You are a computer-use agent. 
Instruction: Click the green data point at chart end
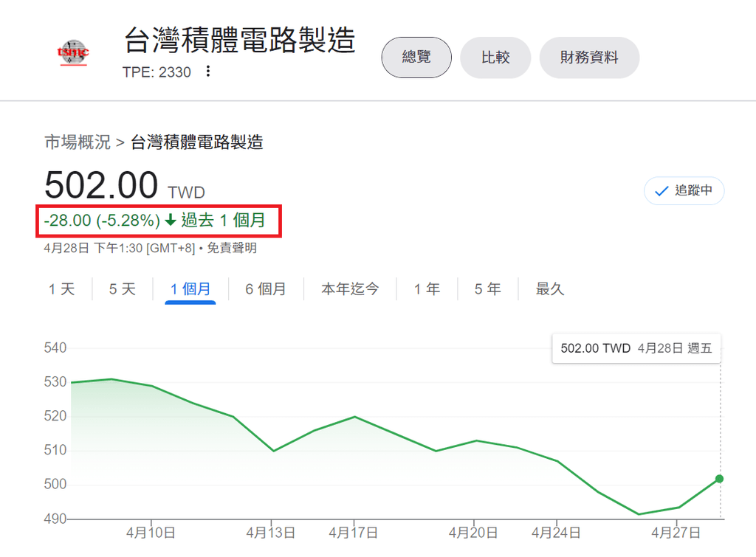[719, 479]
